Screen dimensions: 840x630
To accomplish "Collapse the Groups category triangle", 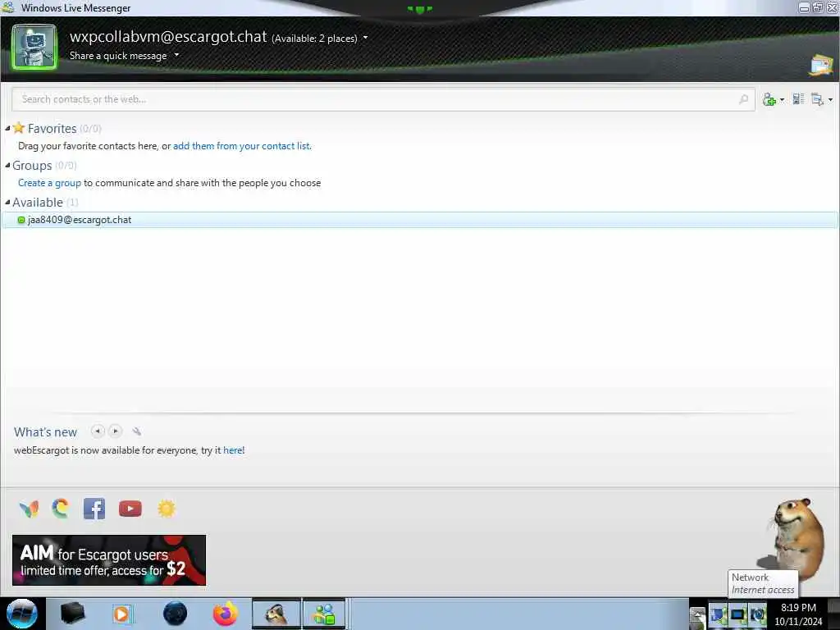I will pyautogui.click(x=7, y=166).
